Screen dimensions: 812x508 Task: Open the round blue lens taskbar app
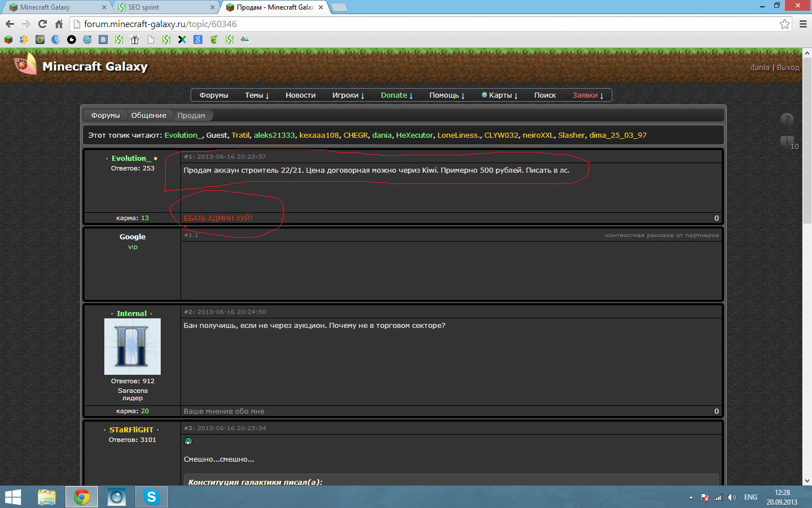click(117, 497)
